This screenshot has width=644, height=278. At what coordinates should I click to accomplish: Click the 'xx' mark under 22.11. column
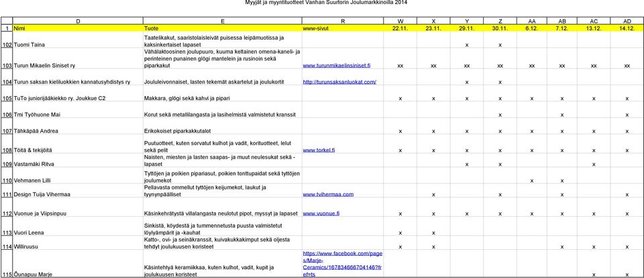click(x=400, y=66)
